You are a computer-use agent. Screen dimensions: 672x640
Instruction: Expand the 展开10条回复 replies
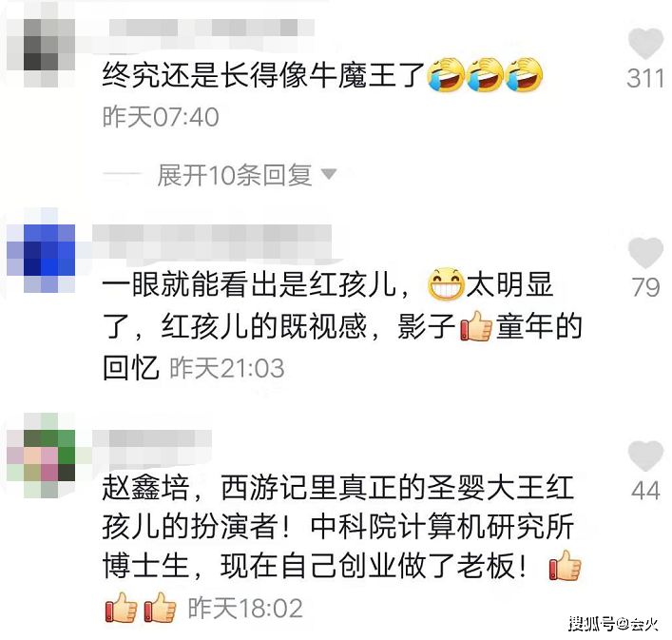235,175
